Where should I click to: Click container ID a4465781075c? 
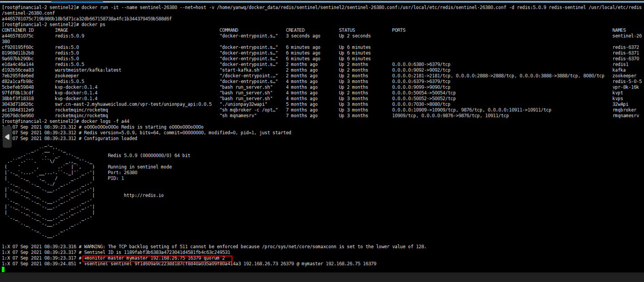[18, 36]
